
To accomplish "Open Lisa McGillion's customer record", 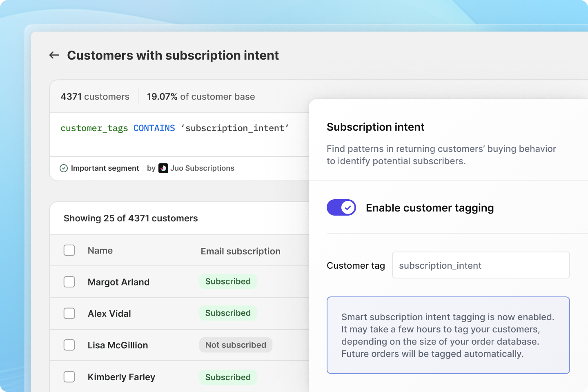I will 118,345.
